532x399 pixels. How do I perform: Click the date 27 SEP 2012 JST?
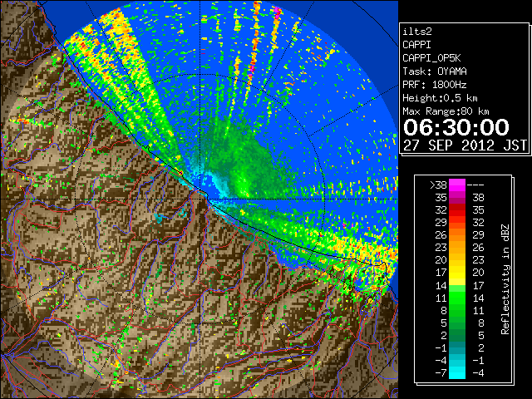pyautogui.click(x=465, y=145)
